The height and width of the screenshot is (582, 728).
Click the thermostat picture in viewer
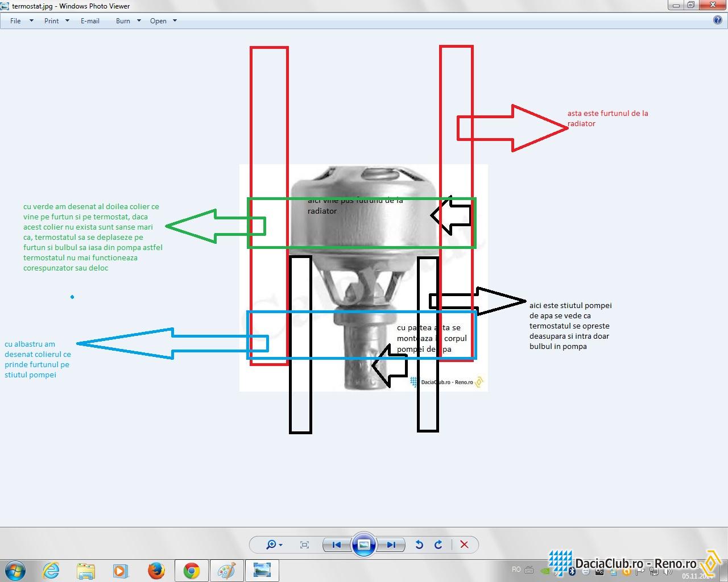pos(363,278)
